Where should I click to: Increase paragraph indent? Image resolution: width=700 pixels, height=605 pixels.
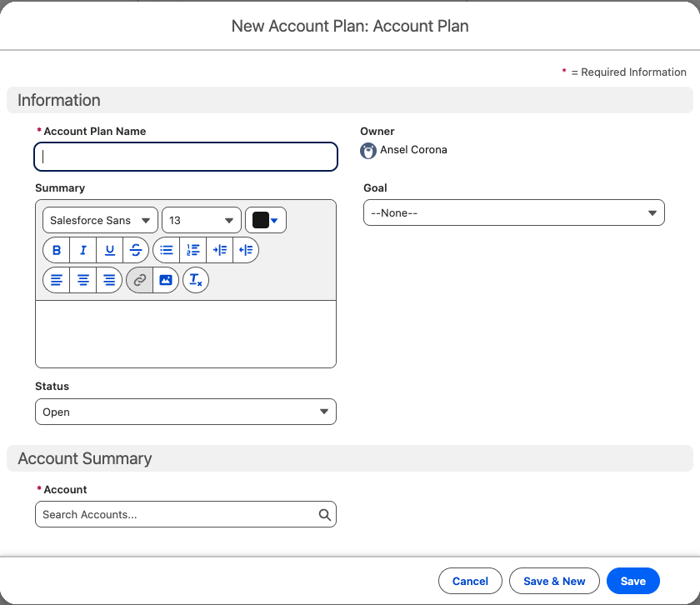(x=220, y=250)
